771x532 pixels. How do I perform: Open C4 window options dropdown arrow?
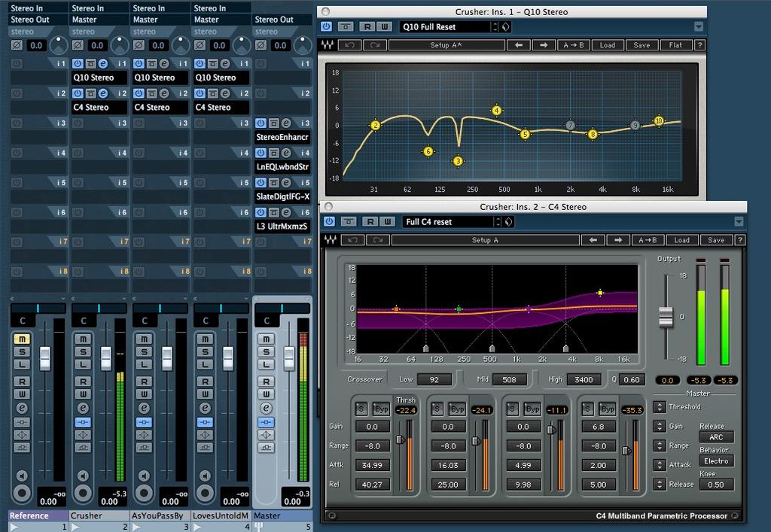point(739,221)
